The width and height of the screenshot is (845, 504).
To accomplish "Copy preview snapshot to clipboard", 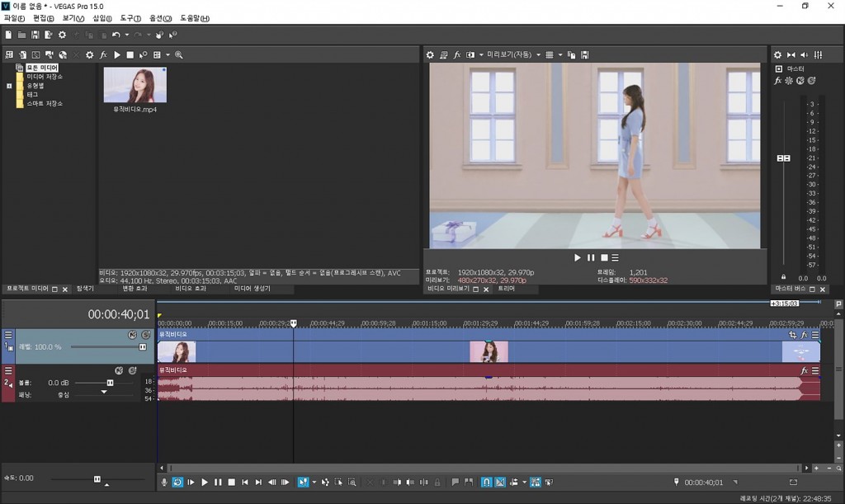I will pyautogui.click(x=572, y=54).
